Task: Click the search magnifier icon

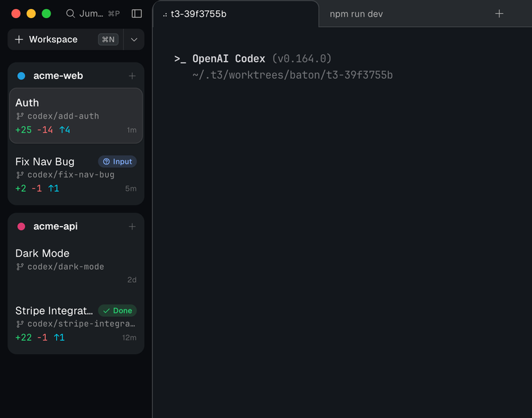Action: [70, 14]
